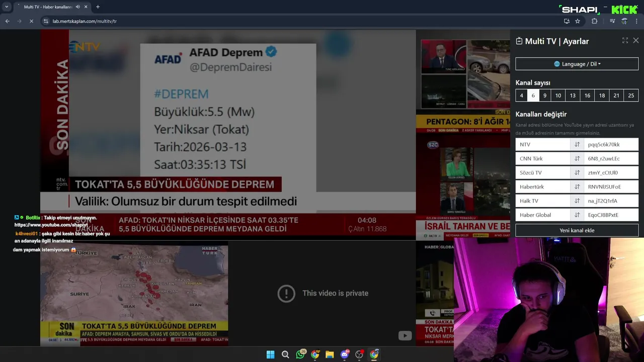Set channel count to 4
This screenshot has width=644, height=362.
tap(521, 96)
